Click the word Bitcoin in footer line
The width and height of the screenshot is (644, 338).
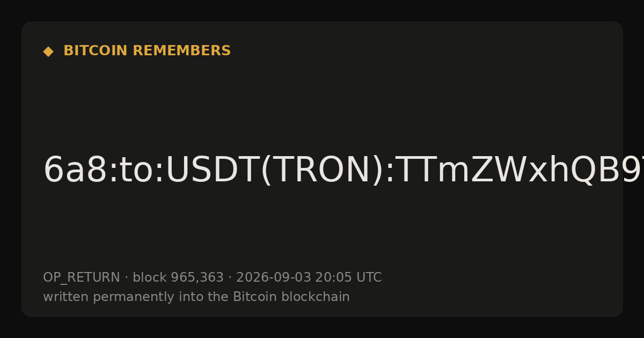tap(252, 297)
